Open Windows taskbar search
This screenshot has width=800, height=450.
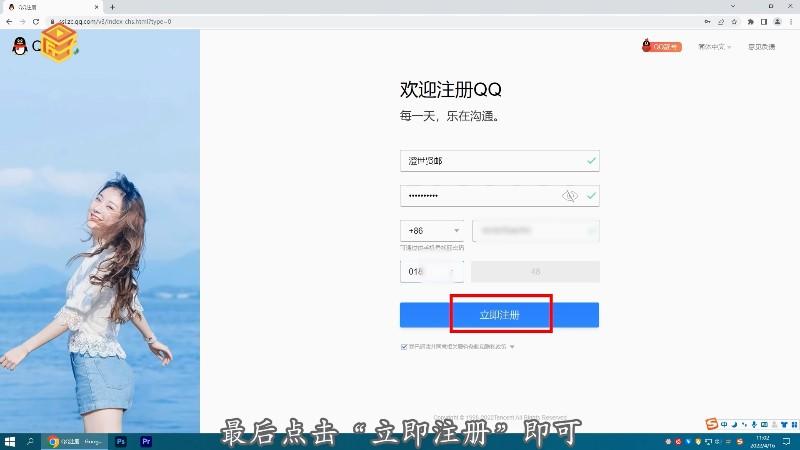pyautogui.click(x=30, y=442)
